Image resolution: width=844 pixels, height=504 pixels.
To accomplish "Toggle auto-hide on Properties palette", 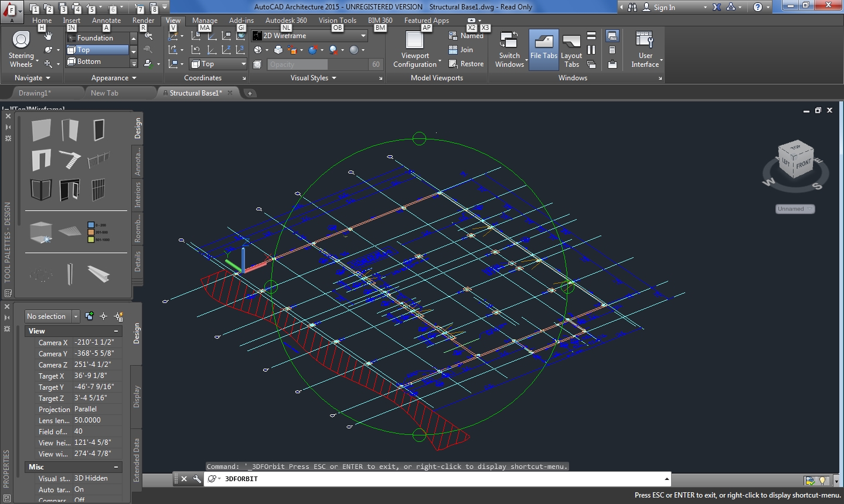I will click(7, 318).
